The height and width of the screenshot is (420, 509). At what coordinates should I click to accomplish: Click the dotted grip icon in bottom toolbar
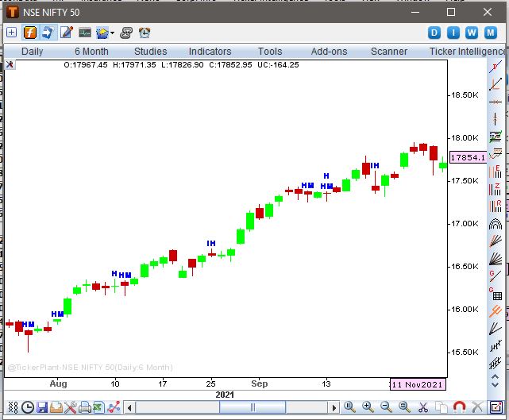[13, 407]
